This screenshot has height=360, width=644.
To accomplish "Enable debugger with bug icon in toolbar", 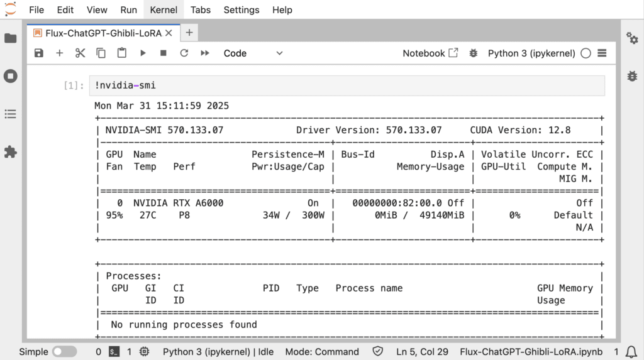I will click(474, 53).
